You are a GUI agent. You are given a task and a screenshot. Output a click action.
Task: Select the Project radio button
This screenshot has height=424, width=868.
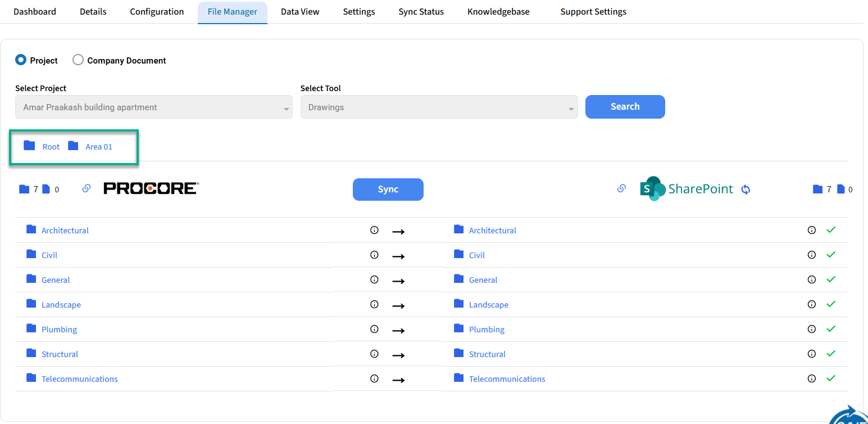click(x=21, y=60)
